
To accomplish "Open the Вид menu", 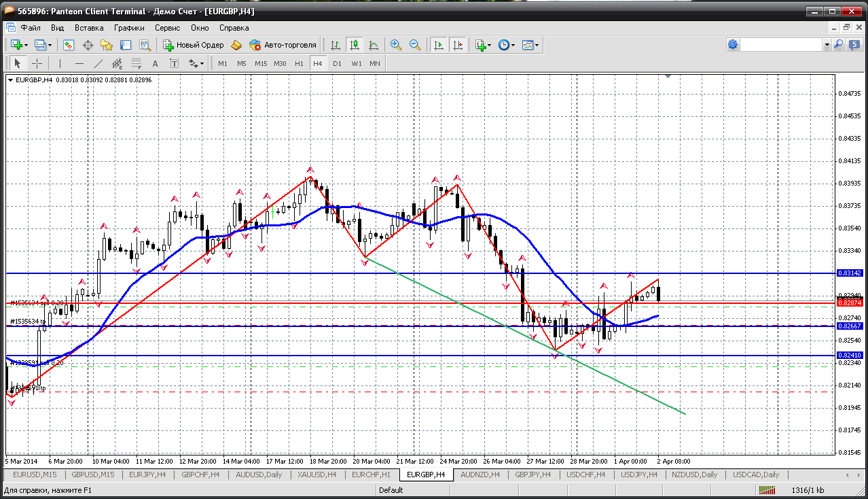I will [x=57, y=28].
